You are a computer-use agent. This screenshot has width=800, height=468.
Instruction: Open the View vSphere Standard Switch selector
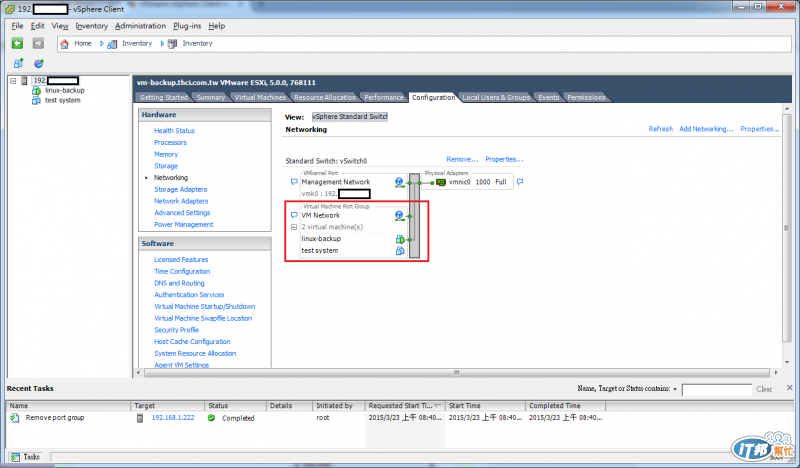(x=350, y=117)
